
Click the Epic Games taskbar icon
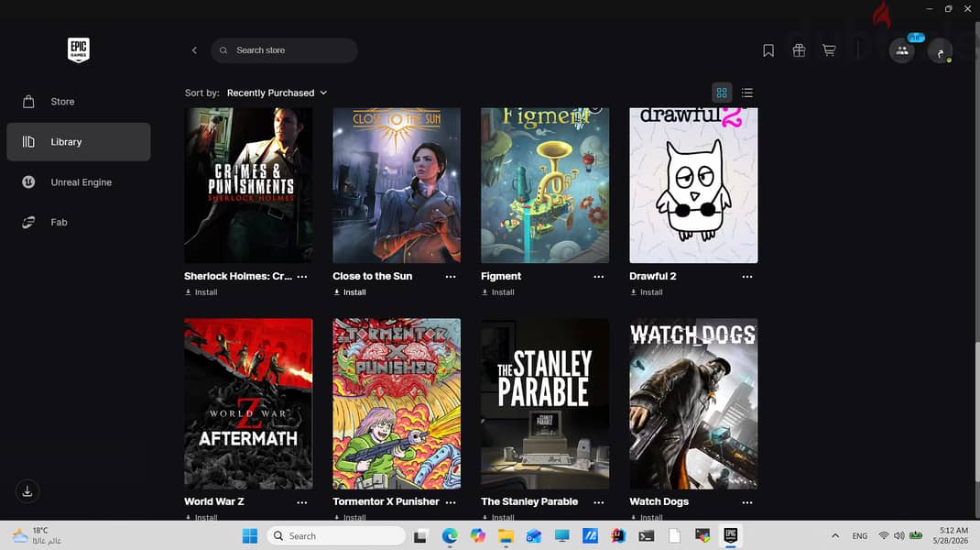click(x=731, y=535)
